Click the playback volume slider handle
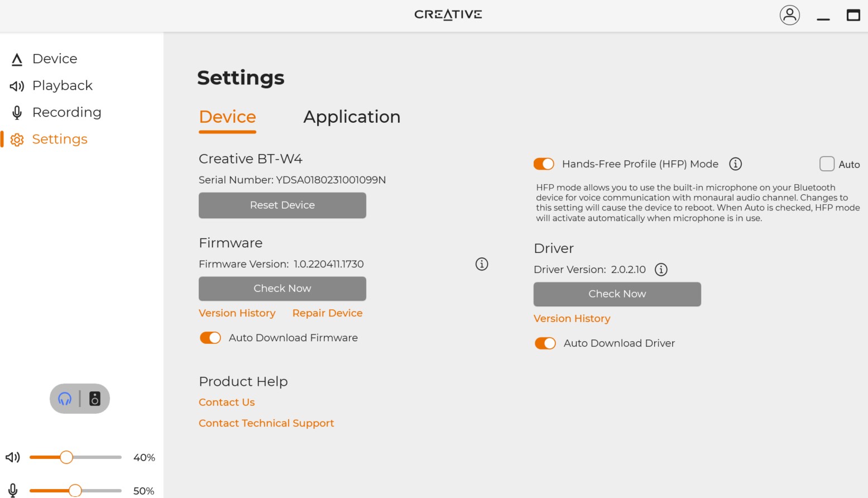Screen dimensions: 868x498 point(66,457)
